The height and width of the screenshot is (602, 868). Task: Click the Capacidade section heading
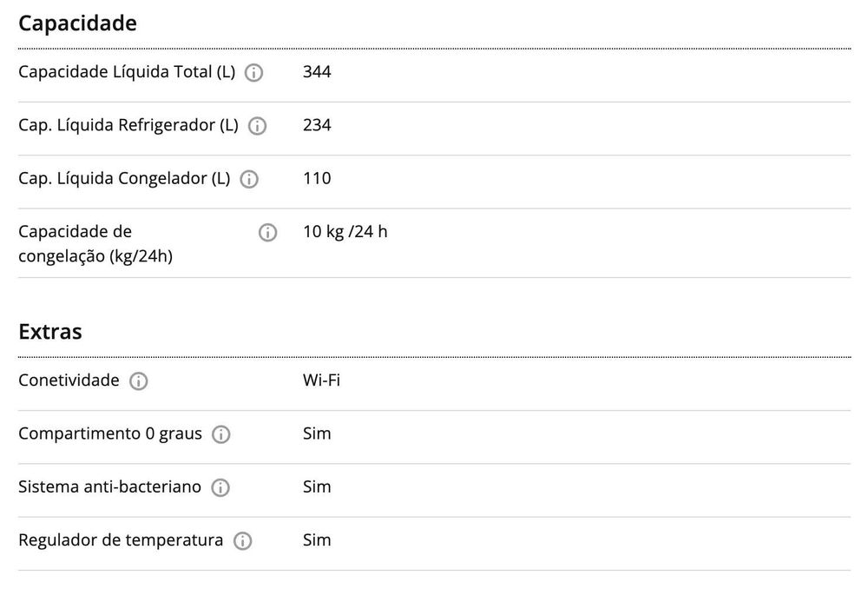tap(78, 23)
